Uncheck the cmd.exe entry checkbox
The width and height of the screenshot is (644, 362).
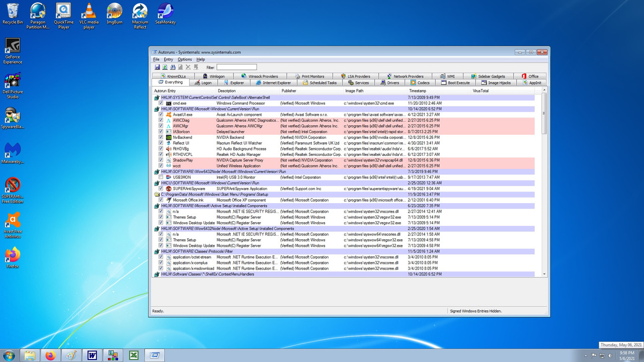coord(161,103)
